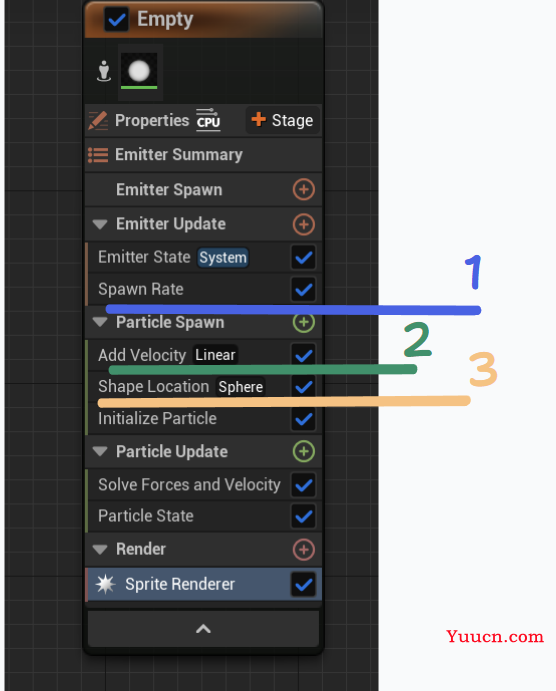Click the Properties pencil icon
The image size is (556, 691).
coord(98,120)
